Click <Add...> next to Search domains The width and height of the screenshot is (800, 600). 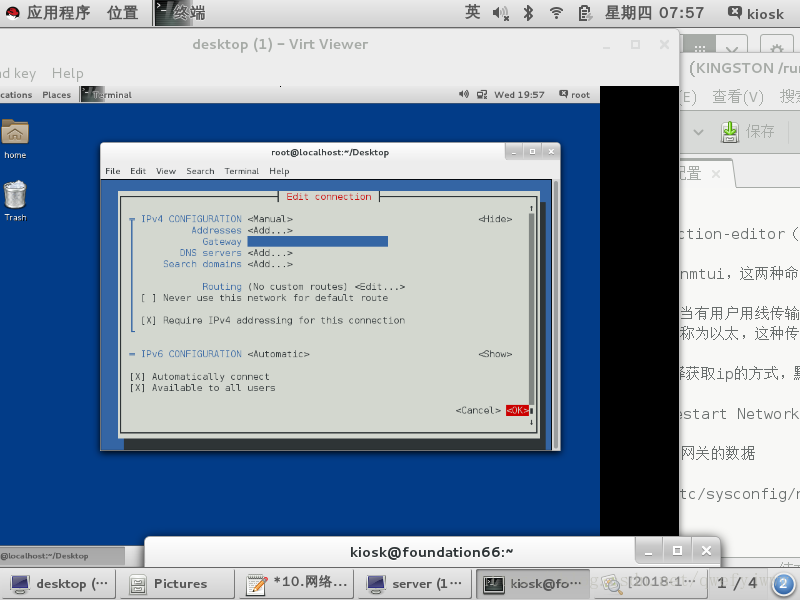[x=270, y=264]
